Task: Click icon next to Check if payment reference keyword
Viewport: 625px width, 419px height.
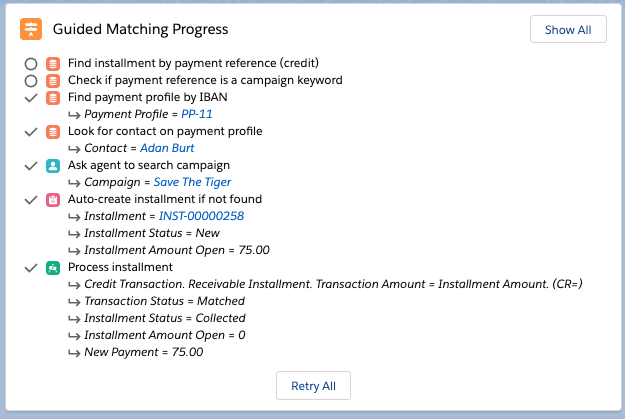Action: (53, 80)
